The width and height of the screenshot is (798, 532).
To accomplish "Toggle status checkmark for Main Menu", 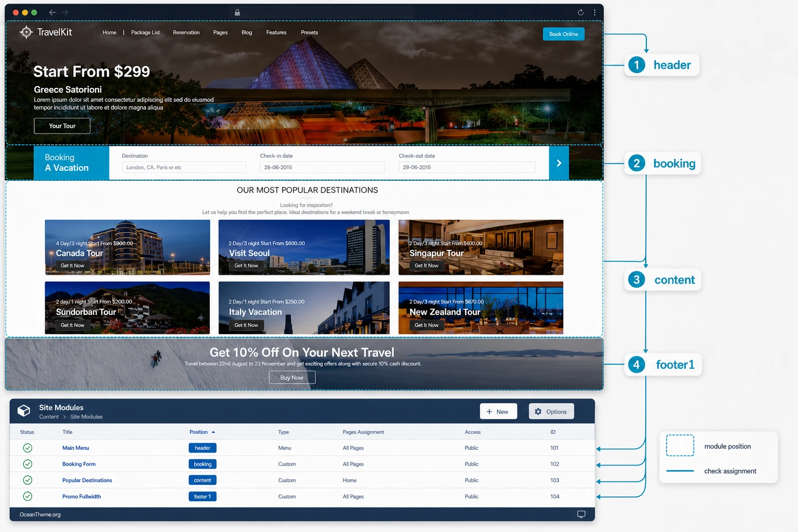I will click(28, 448).
